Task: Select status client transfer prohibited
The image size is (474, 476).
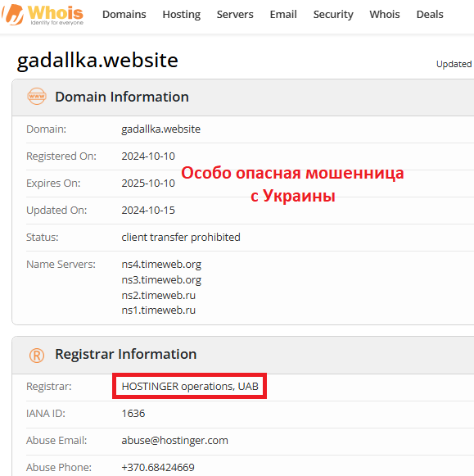Action: [x=181, y=237]
